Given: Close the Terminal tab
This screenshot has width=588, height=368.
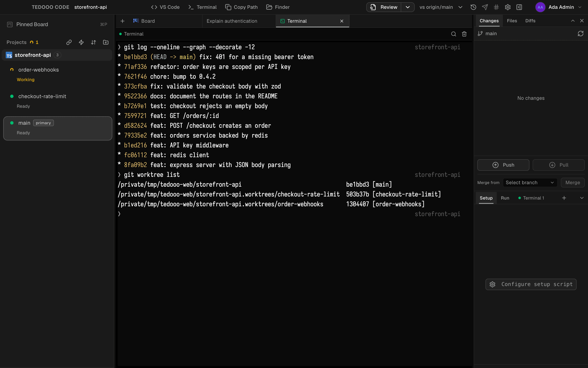Looking at the screenshot, I should pos(342,21).
